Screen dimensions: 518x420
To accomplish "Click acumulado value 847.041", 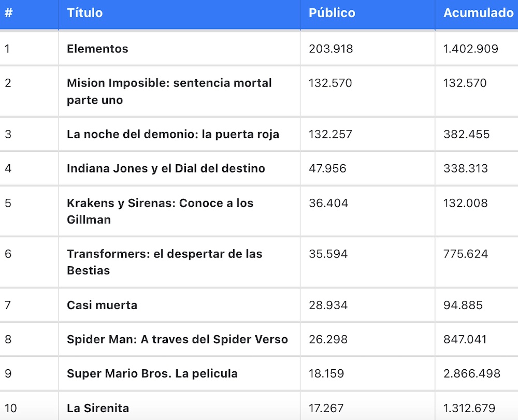I will point(465,339).
